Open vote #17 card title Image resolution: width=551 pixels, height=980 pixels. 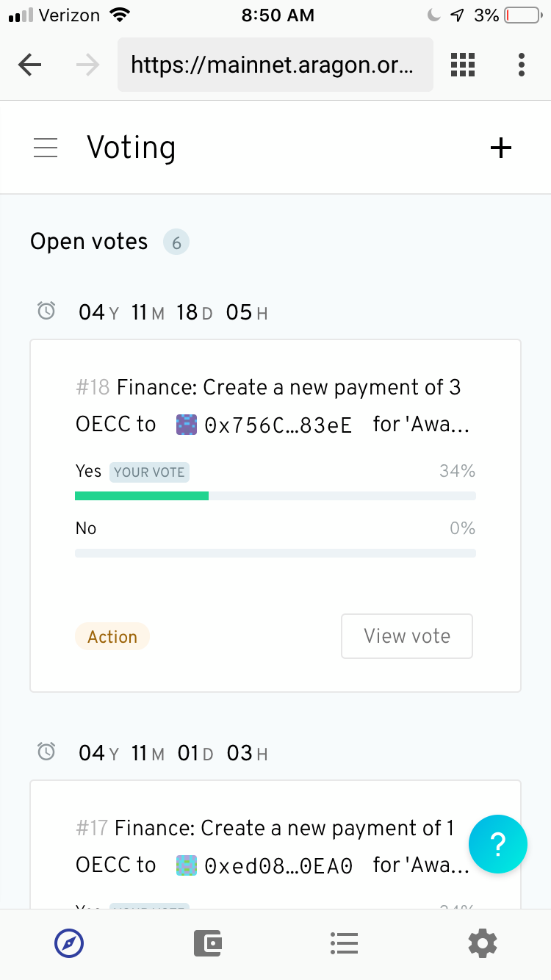coord(273,846)
